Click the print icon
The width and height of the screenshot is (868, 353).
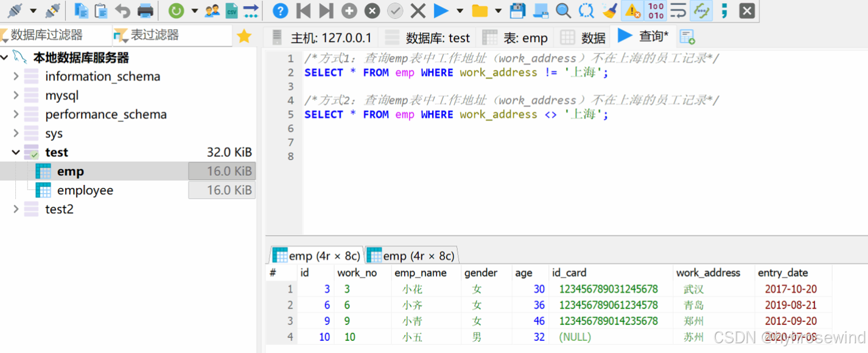(145, 10)
